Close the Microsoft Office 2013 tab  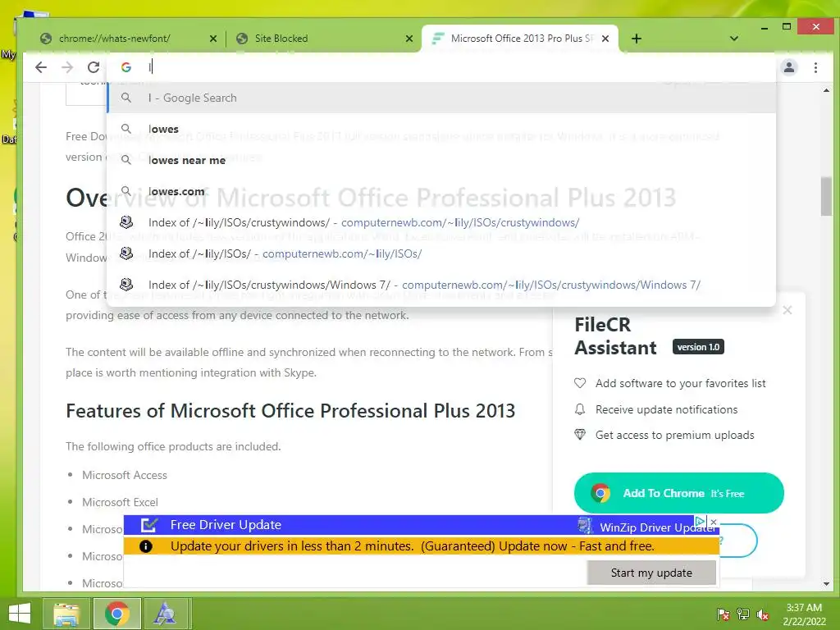(x=605, y=39)
